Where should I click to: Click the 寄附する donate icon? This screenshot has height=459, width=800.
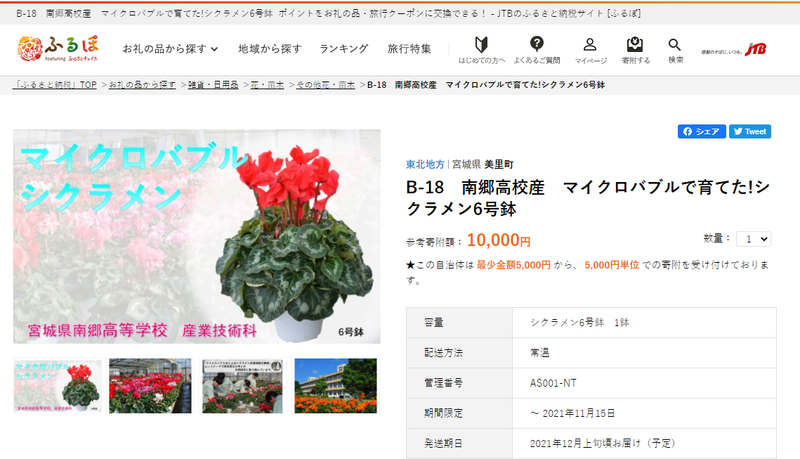click(x=635, y=50)
